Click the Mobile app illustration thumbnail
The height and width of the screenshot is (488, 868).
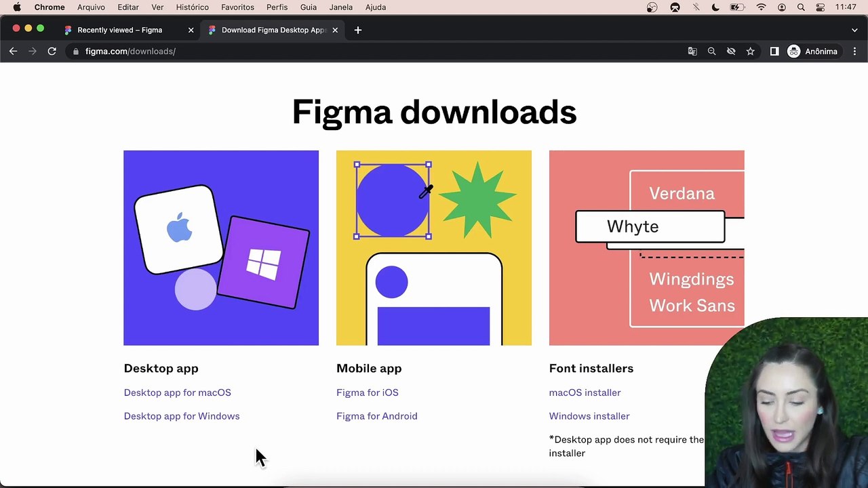pos(434,248)
